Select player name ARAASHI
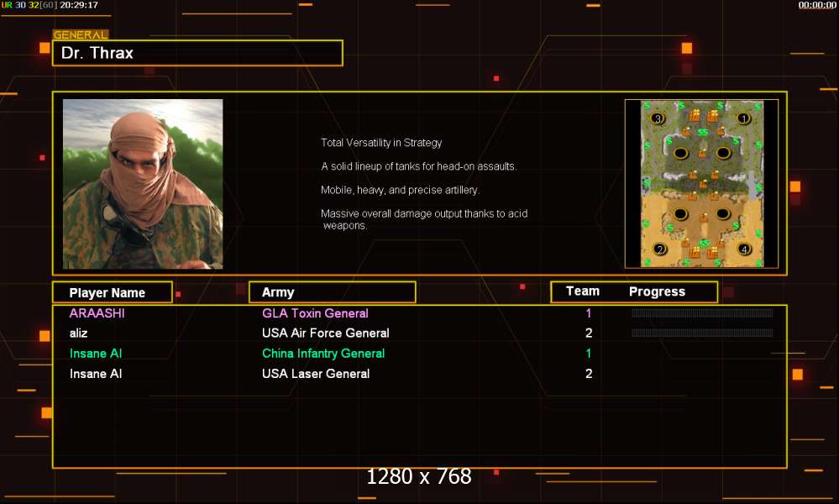This screenshot has width=839, height=504. 97,313
